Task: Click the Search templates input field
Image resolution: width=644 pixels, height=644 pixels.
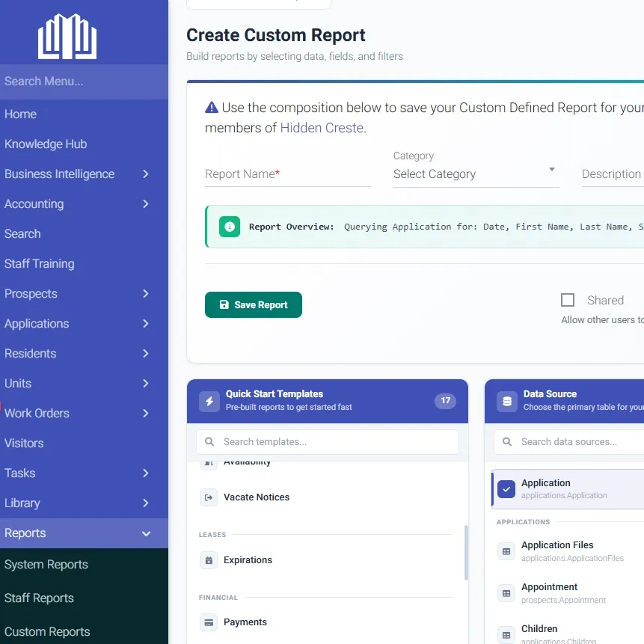Action: (328, 442)
